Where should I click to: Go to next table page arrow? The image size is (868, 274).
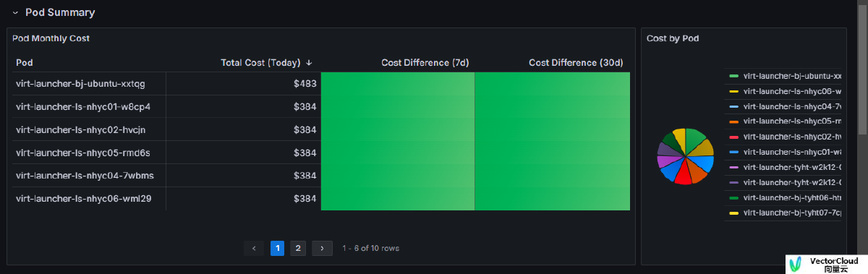point(322,248)
